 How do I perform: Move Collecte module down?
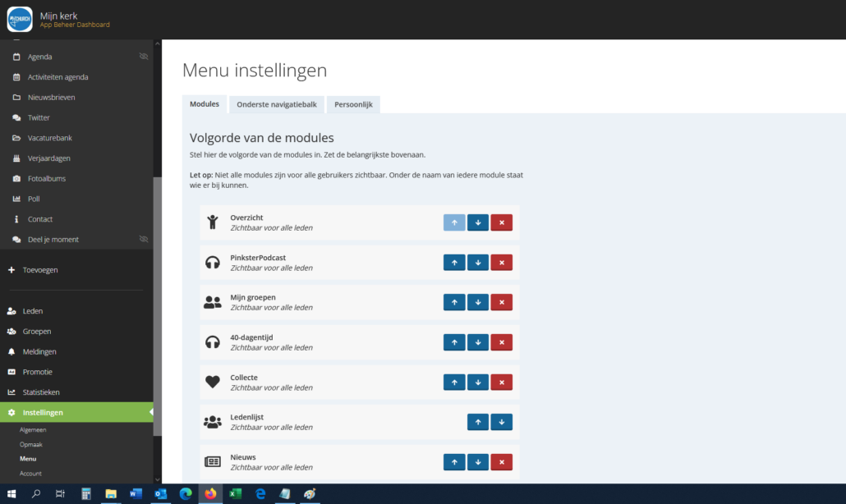[477, 383]
